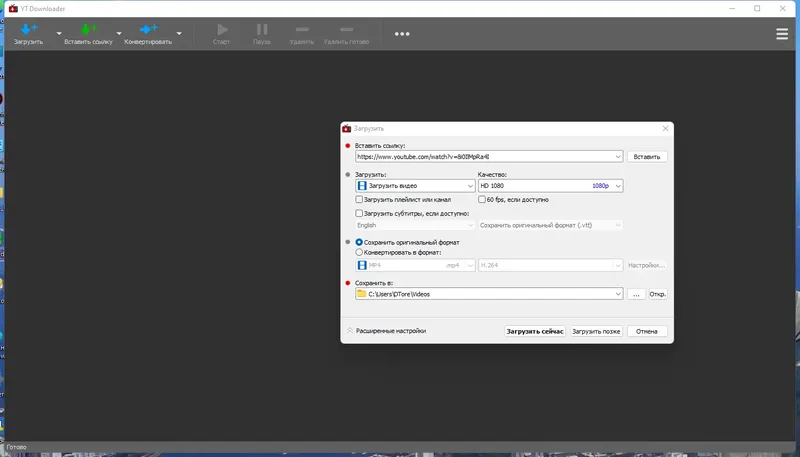Click the Загрузить dialog title icon

[347, 129]
